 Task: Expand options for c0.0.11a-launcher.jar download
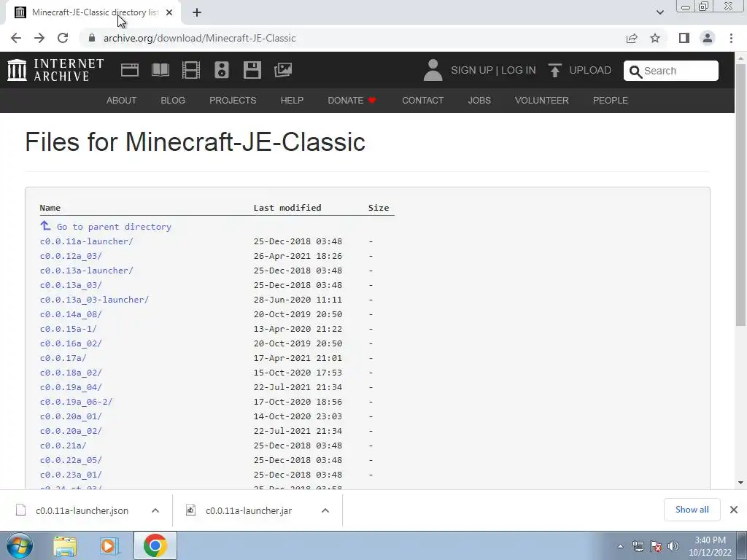[325, 510]
